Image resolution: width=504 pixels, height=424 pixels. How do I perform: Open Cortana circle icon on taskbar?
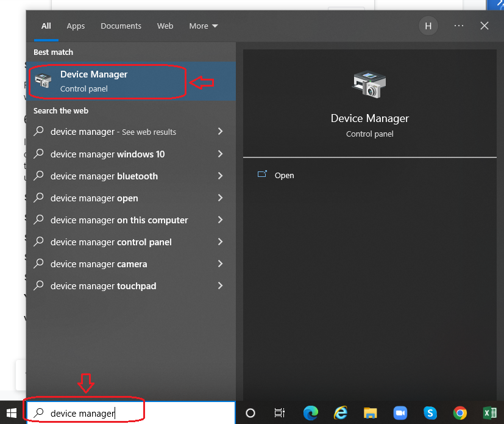click(250, 413)
